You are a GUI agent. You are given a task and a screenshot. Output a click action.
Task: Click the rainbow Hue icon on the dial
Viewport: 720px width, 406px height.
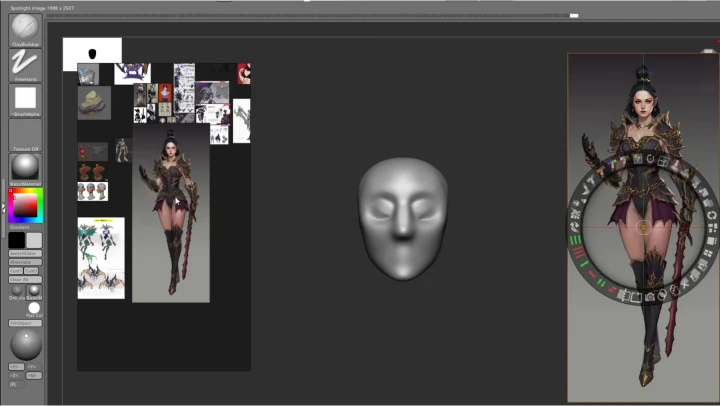(612, 164)
